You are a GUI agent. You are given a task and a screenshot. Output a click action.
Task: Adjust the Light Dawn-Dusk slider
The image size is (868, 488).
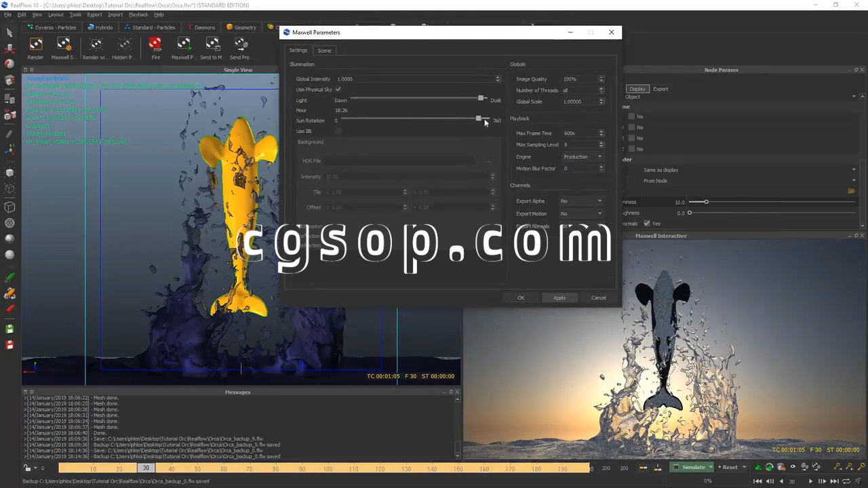point(481,99)
